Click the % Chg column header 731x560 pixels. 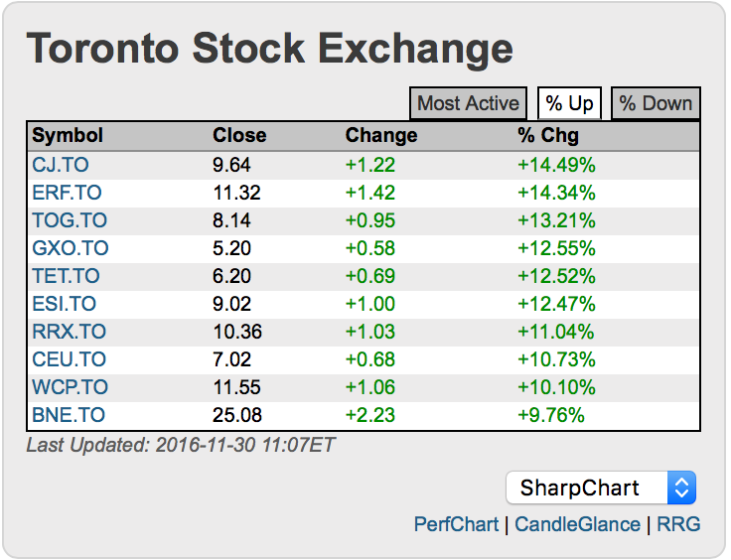[548, 136]
